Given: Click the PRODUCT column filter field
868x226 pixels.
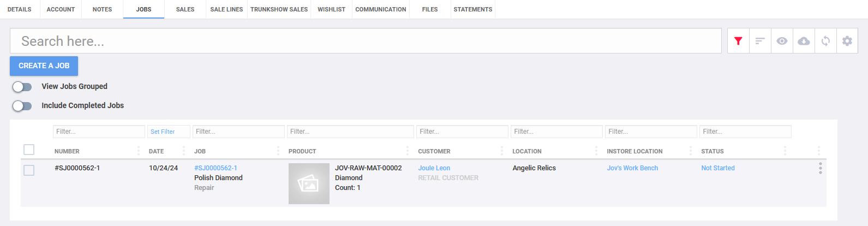Looking at the screenshot, I should pyautogui.click(x=350, y=132).
